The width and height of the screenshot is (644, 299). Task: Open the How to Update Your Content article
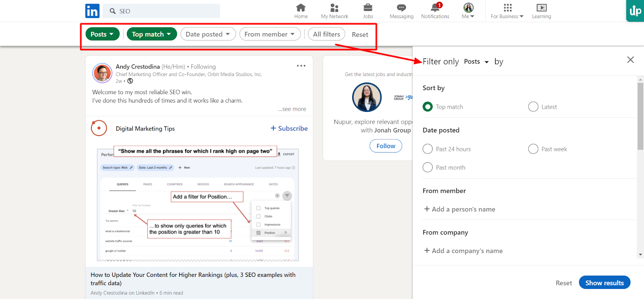click(x=193, y=279)
